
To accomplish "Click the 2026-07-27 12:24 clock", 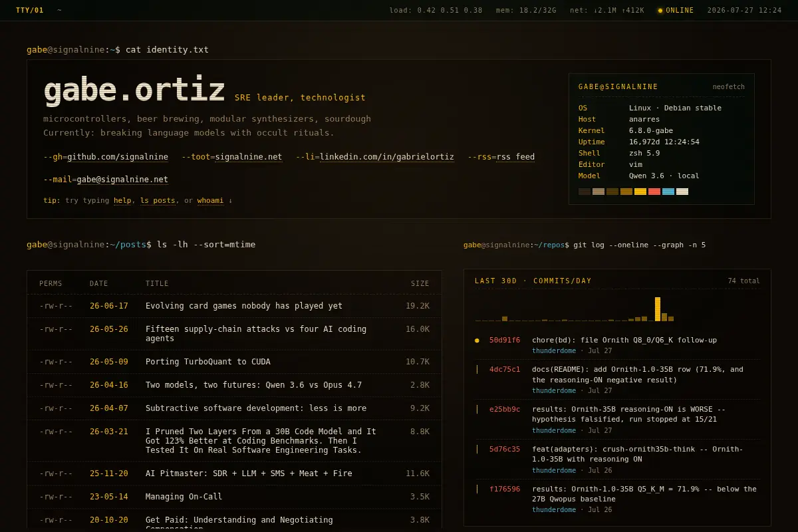I will click(x=745, y=11).
